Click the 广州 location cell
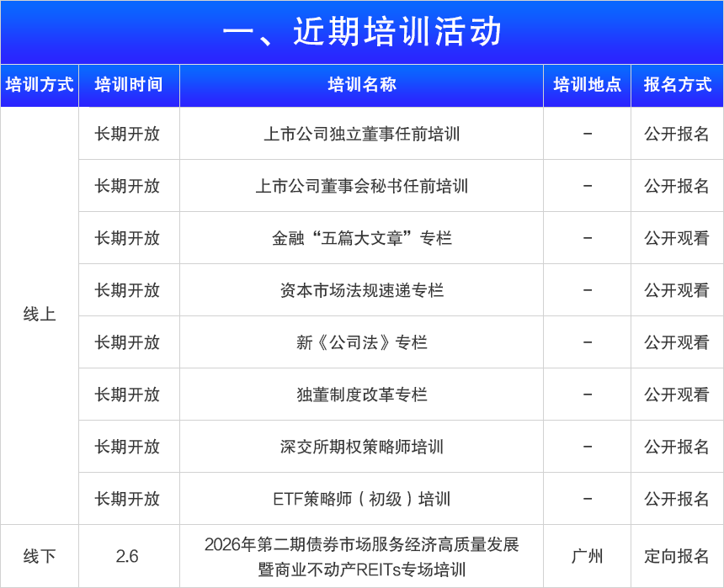 tap(587, 556)
